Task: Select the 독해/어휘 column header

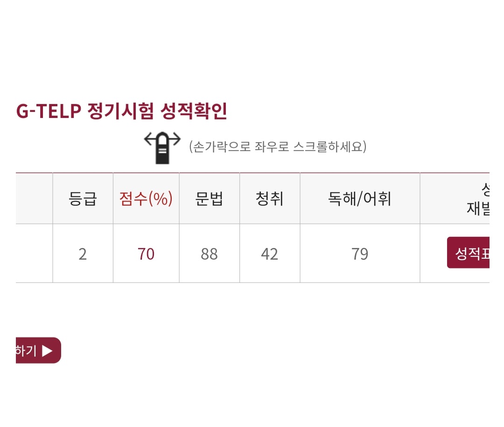Action: (360, 199)
